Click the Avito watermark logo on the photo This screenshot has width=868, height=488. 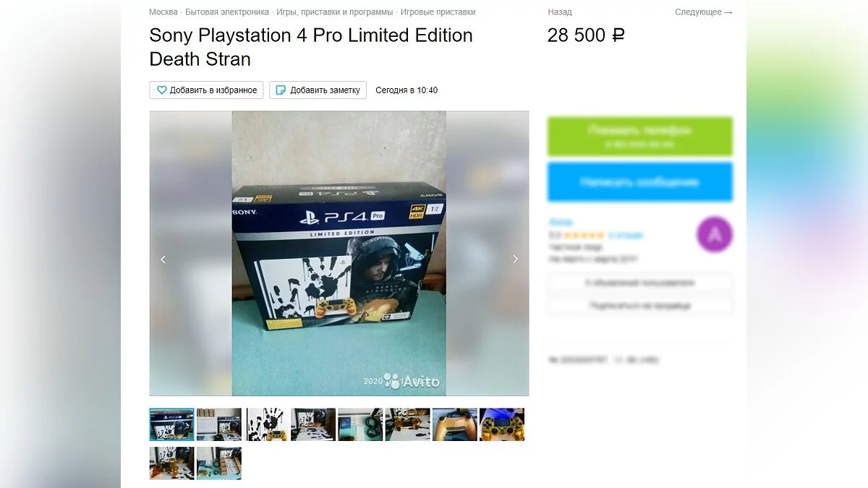click(x=412, y=381)
